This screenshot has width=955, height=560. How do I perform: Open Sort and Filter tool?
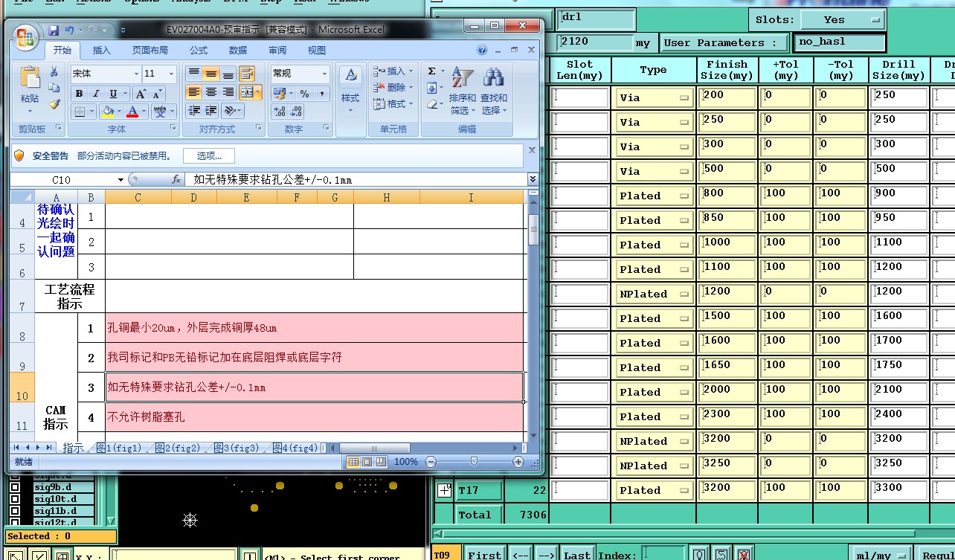tap(463, 90)
